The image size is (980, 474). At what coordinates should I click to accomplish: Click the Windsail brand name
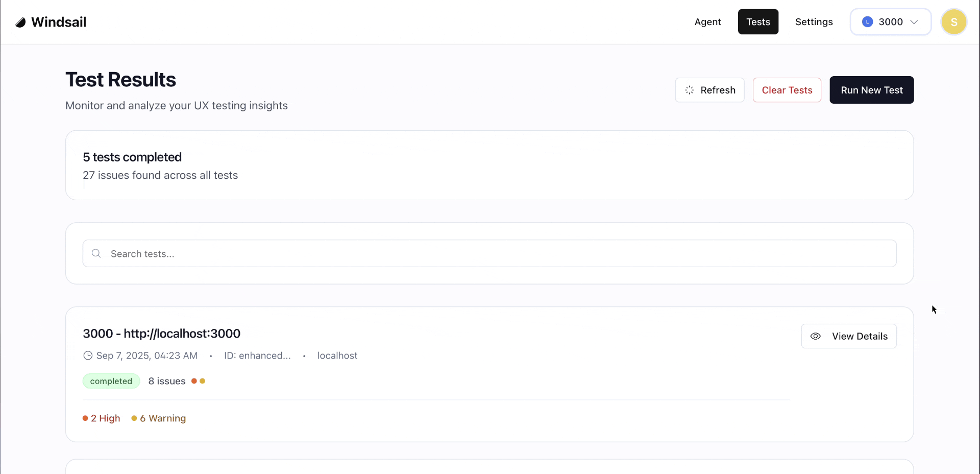tap(59, 22)
